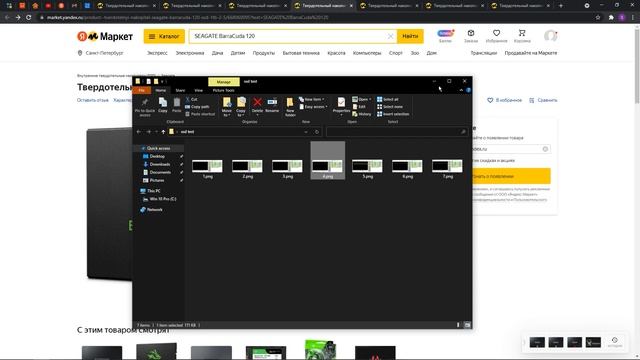Screen dimensions: 640x360
Task: Click Select none in the ribbon
Action: [390, 107]
